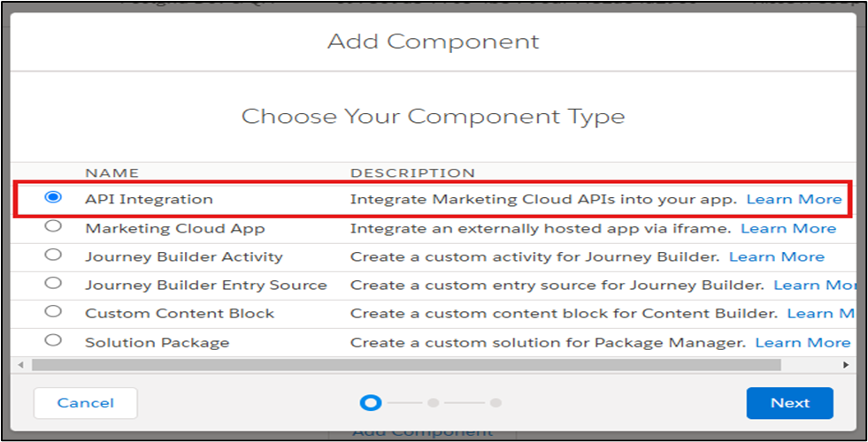Select the Custom Content Block radio button

(x=53, y=311)
